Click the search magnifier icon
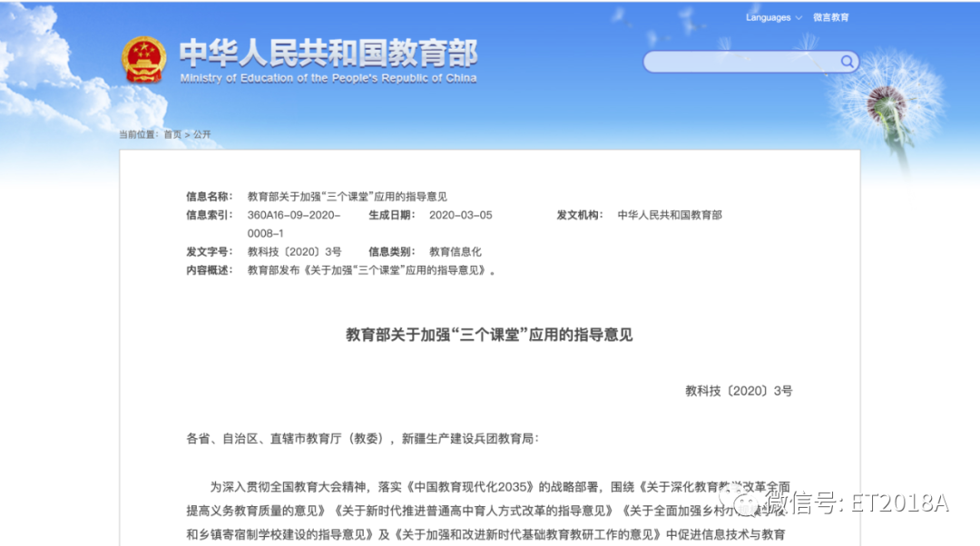The image size is (980, 546). tap(846, 62)
